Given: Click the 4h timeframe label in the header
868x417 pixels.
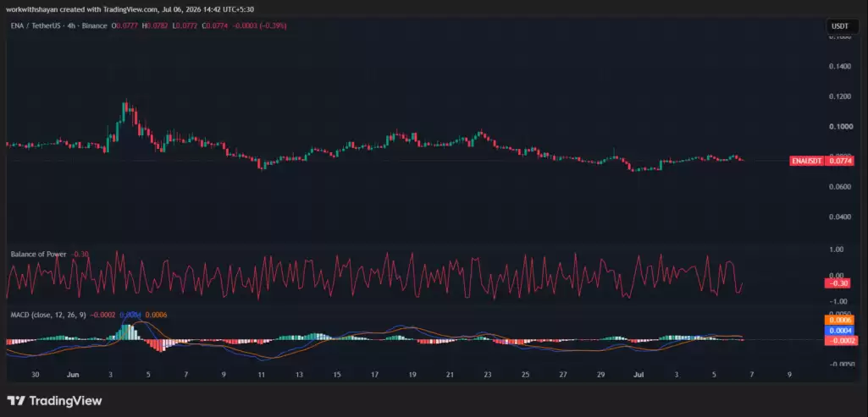Looking at the screenshot, I should [71, 25].
